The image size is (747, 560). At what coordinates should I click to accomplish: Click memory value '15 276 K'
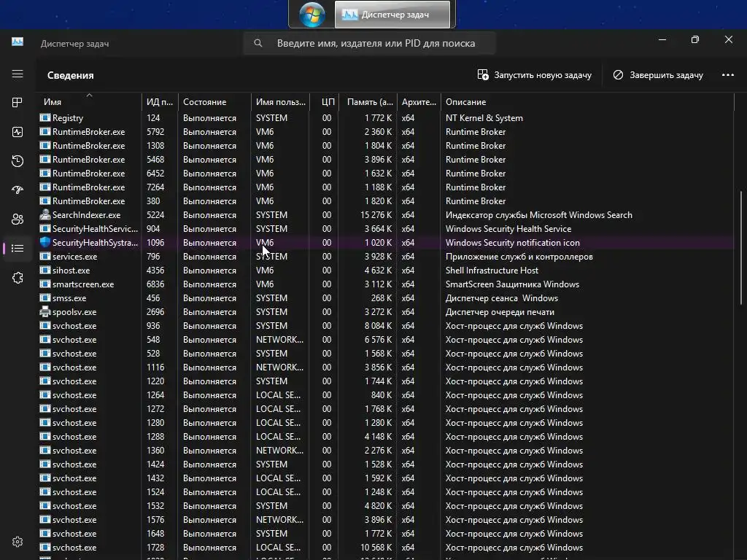(x=376, y=215)
